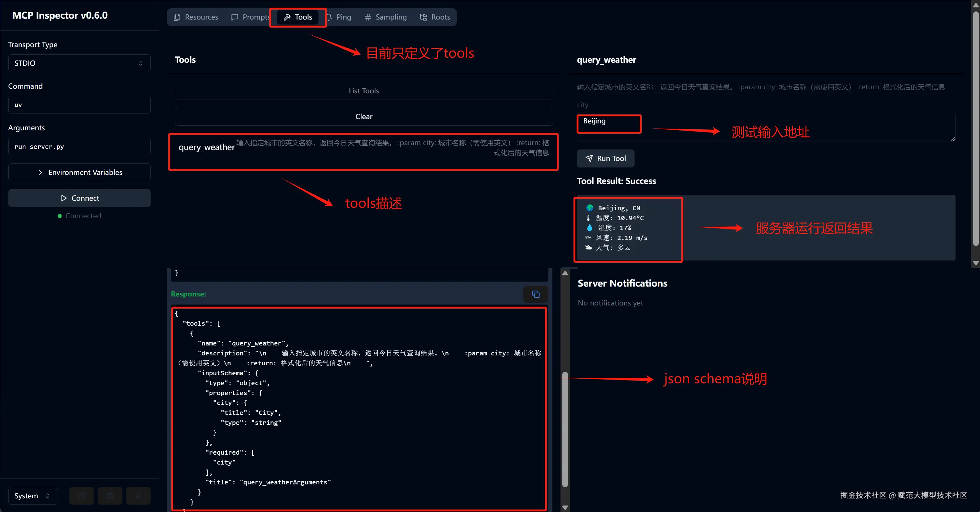Viewport: 980px width, 512px height.
Task: Open the bug report icon button
Action: point(110,496)
